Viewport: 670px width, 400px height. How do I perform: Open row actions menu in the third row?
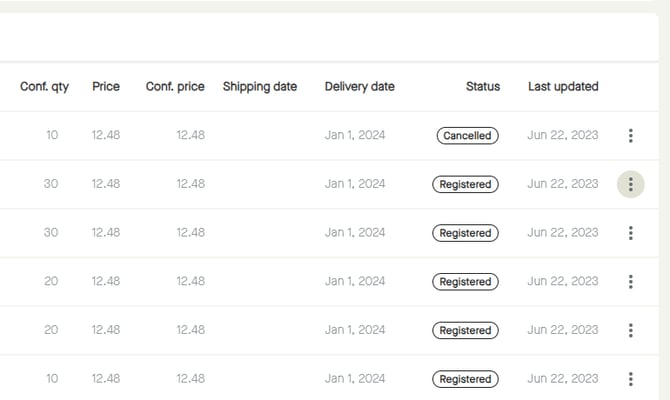click(630, 233)
